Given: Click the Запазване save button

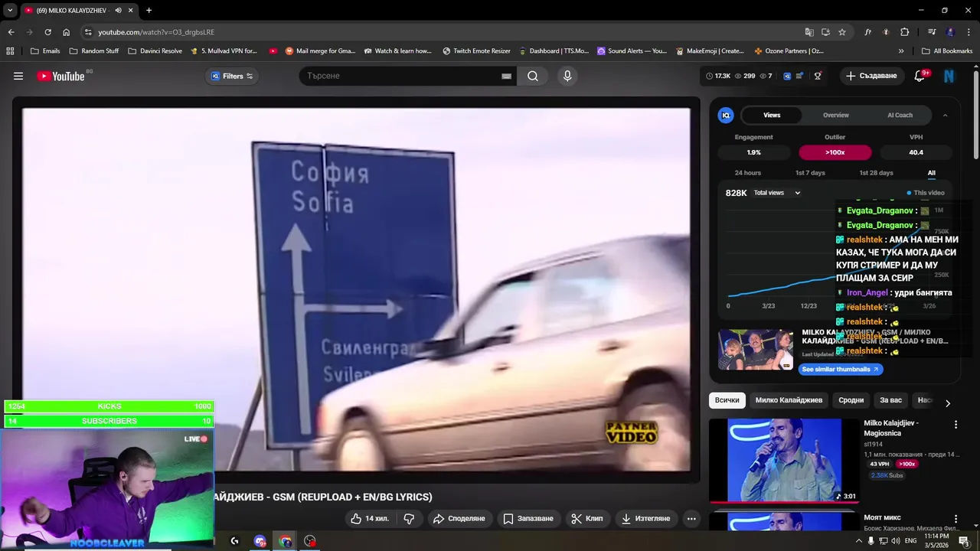Looking at the screenshot, I should [x=528, y=519].
